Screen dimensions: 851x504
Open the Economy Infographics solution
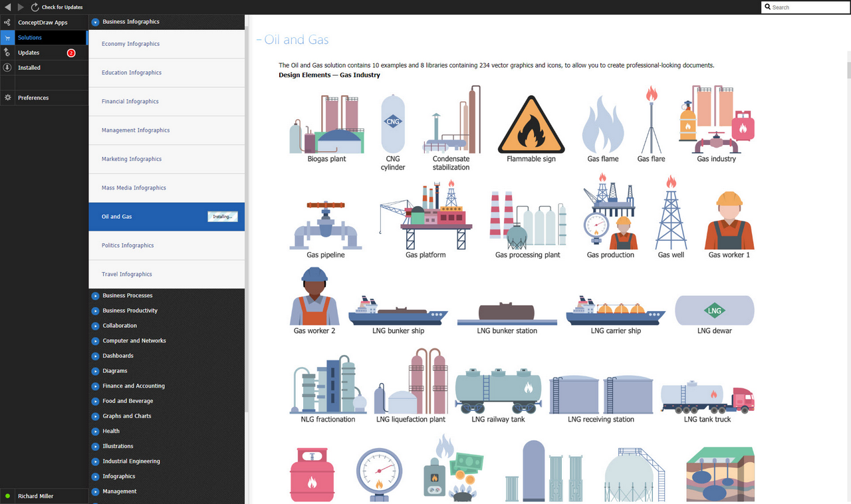tap(130, 44)
